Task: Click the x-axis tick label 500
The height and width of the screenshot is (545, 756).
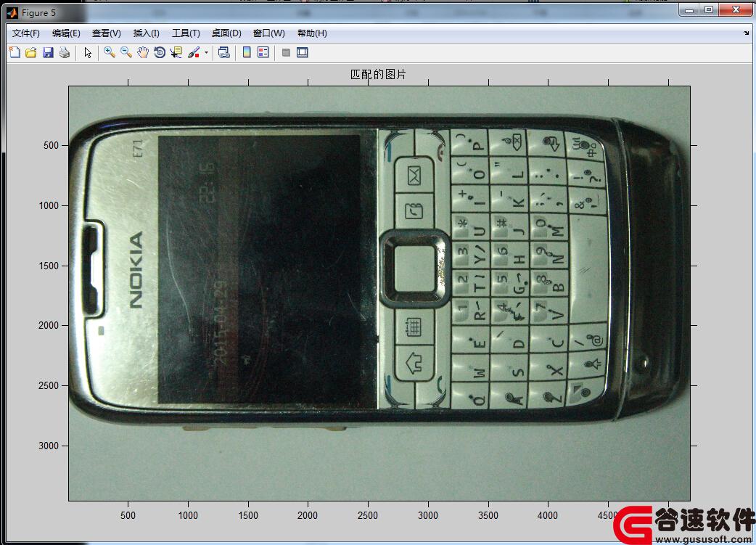Action: (x=128, y=515)
